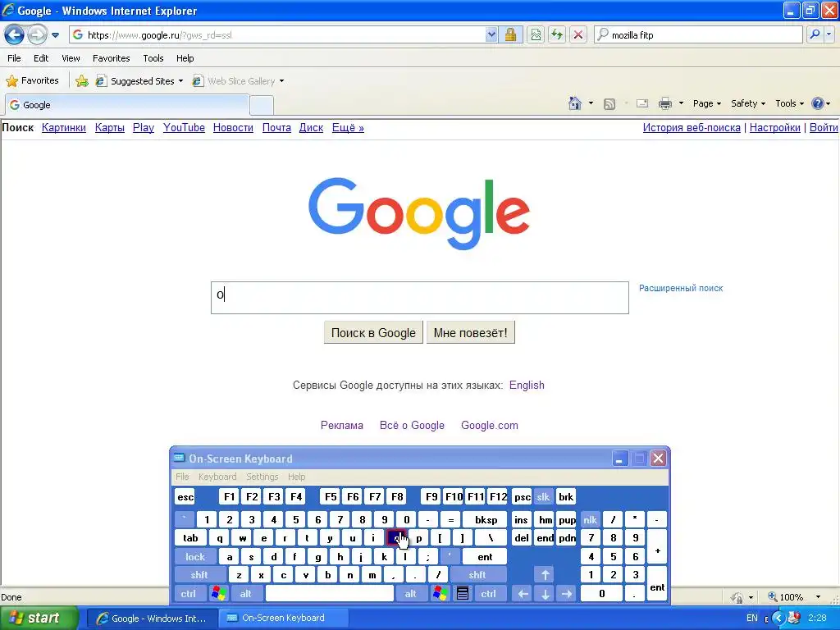Open the Карты link
The image size is (840, 630).
(110, 127)
